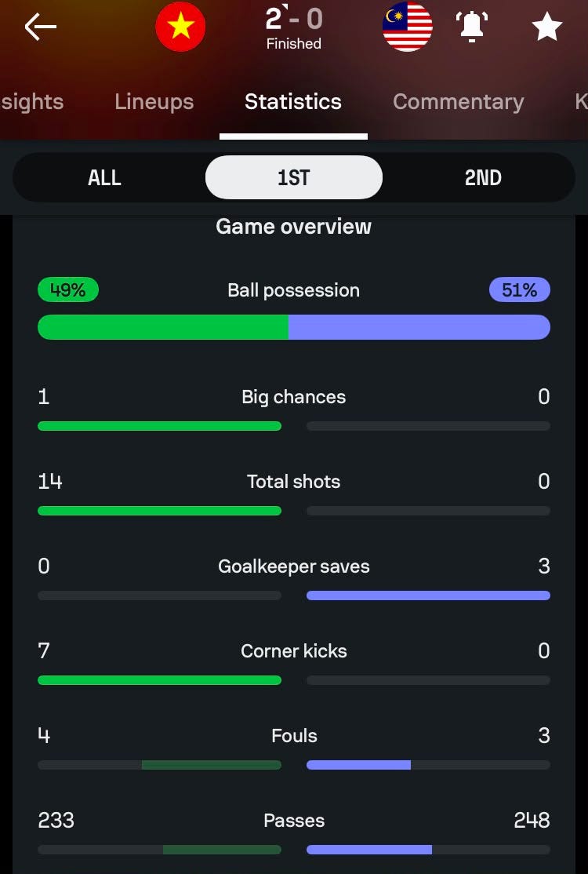Switch to Commentary tab
The image size is (588, 874).
coord(459,101)
